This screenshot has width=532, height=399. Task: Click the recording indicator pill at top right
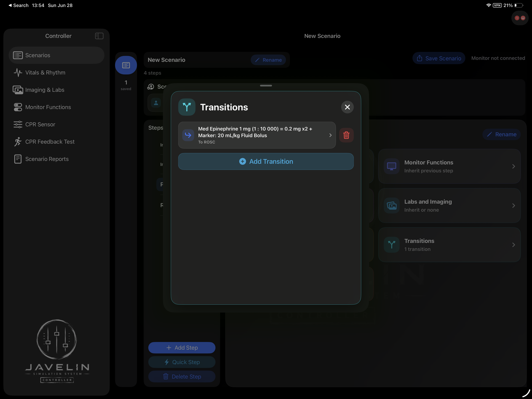pos(520,18)
